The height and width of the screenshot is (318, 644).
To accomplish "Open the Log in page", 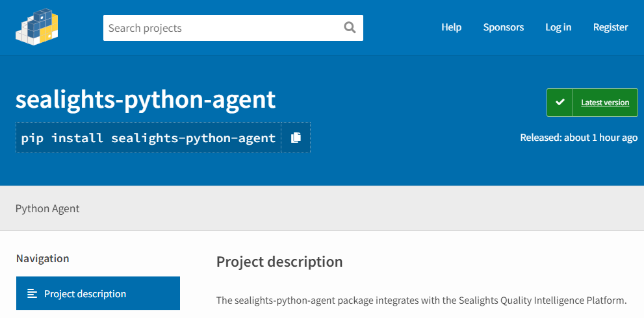I will point(558,27).
